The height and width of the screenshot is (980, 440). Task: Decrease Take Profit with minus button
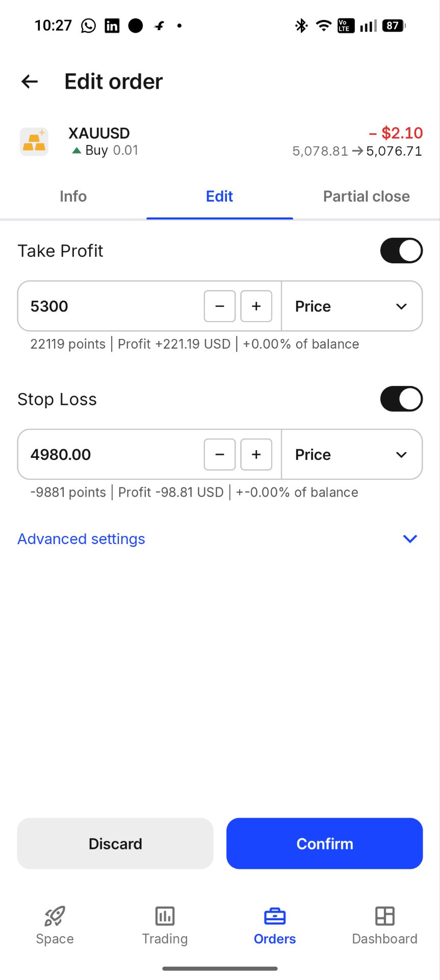[x=220, y=306]
